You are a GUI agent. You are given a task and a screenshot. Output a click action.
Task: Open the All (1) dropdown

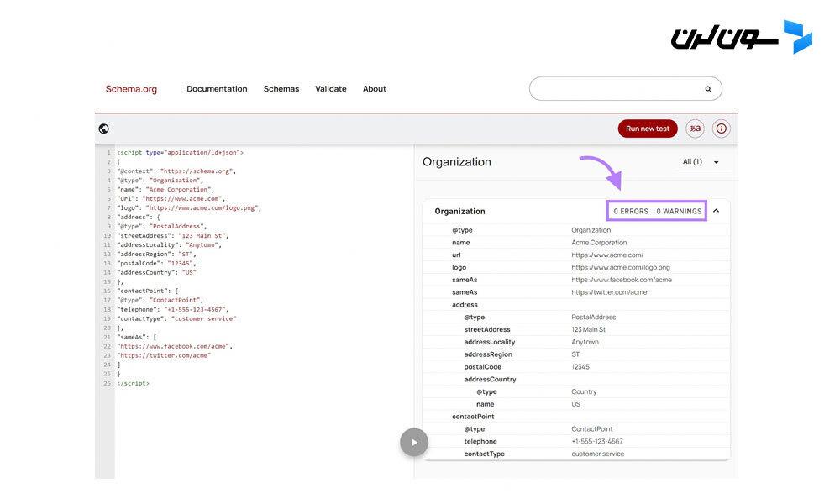click(x=701, y=162)
